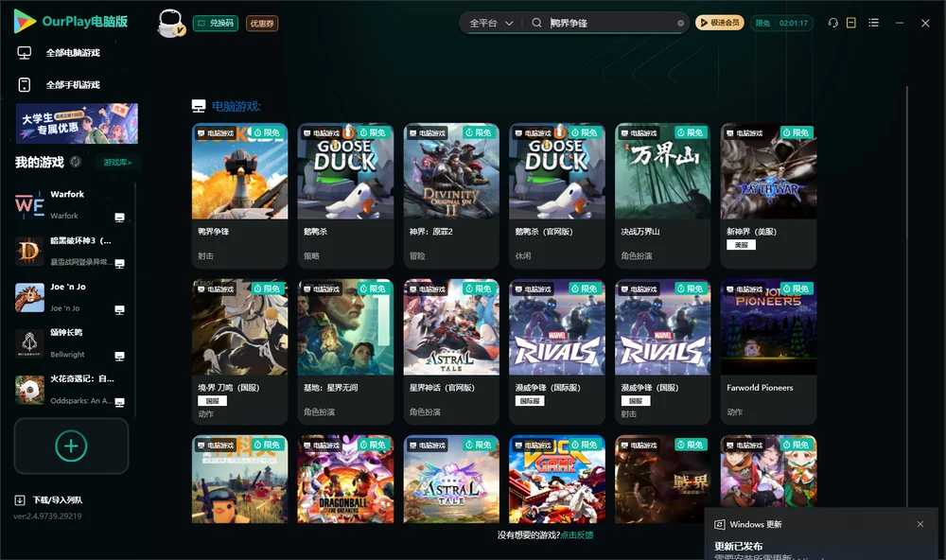The width and height of the screenshot is (946, 560).
Task: Open the 境·界 刀鸣 (国服) card
Action: (x=239, y=352)
